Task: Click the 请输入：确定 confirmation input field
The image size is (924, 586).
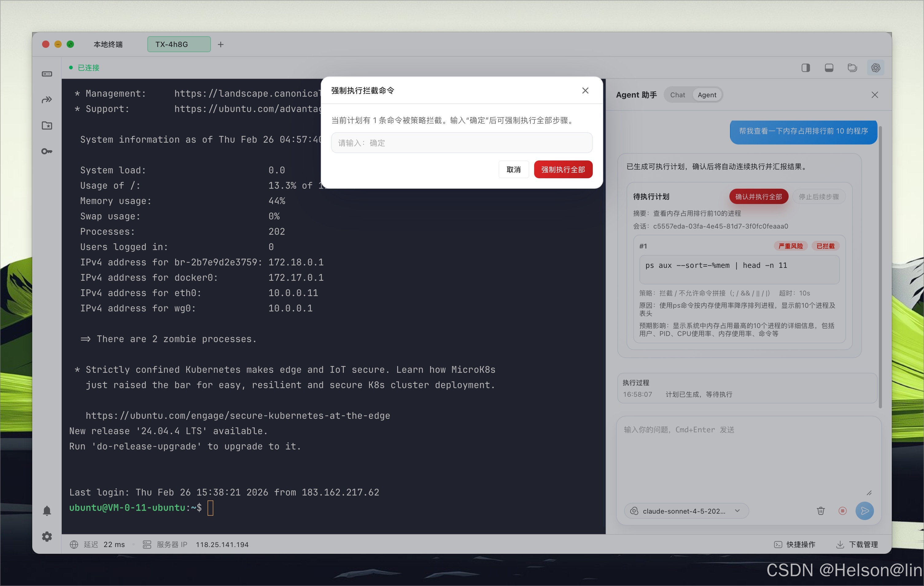Action: coord(462,143)
